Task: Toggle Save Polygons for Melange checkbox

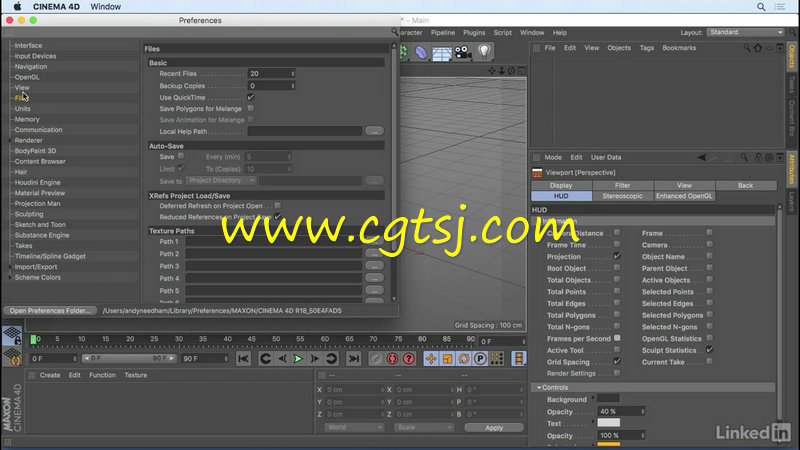Action: (x=251, y=108)
